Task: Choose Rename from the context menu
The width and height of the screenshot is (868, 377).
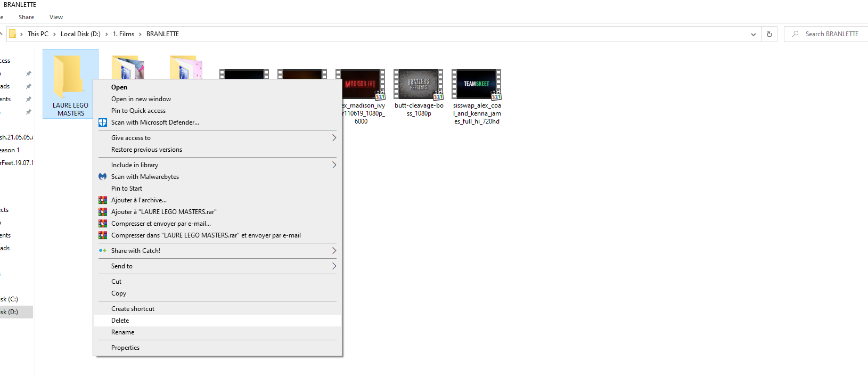Action: tap(122, 332)
